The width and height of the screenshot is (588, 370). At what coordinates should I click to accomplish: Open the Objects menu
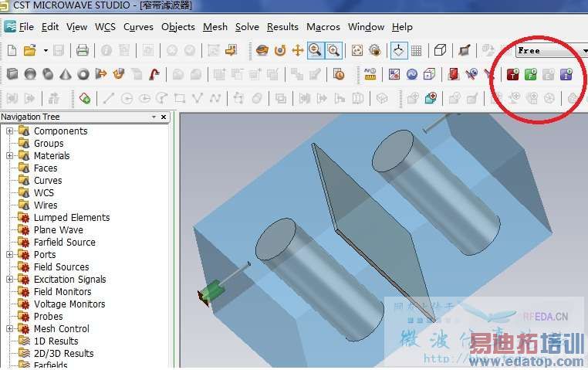coord(178,27)
